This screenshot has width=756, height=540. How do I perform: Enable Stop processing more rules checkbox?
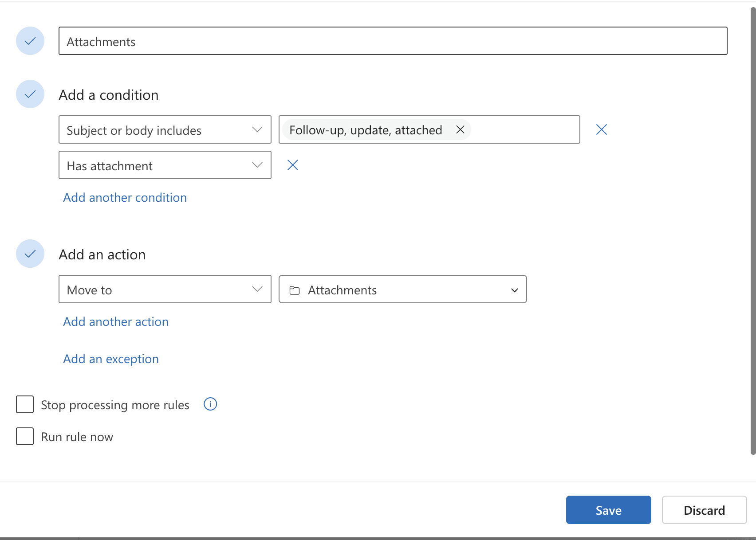click(25, 404)
